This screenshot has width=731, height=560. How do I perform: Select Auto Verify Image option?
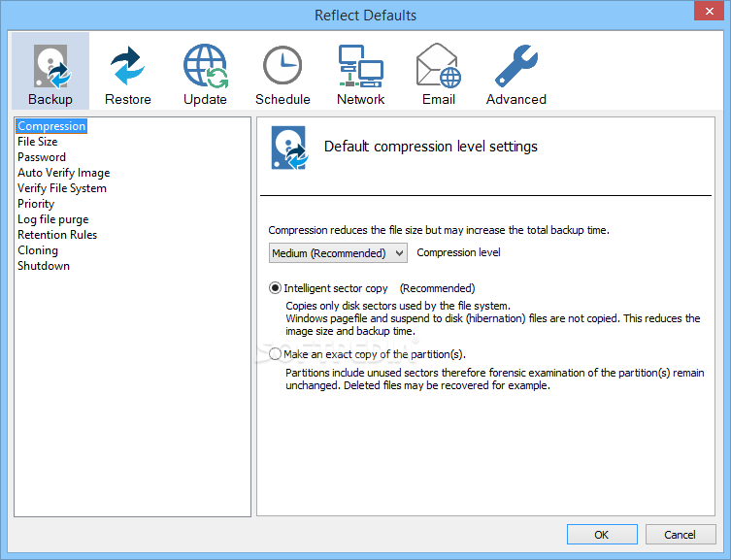tap(64, 173)
